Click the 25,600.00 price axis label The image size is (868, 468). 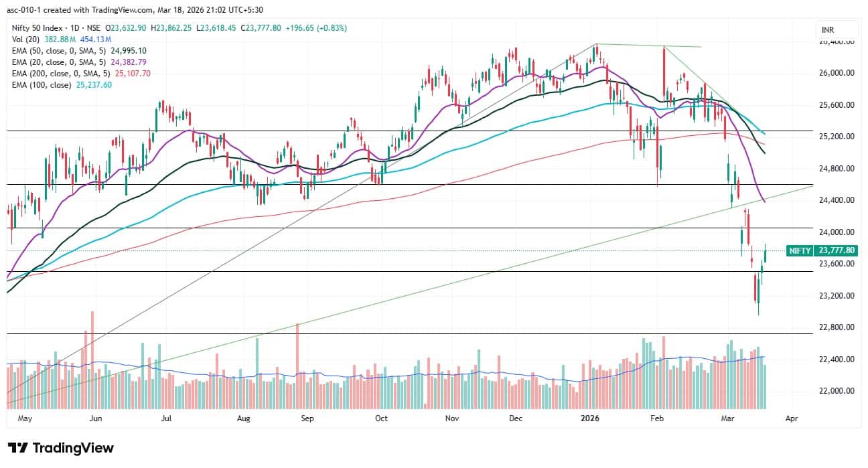coord(836,105)
